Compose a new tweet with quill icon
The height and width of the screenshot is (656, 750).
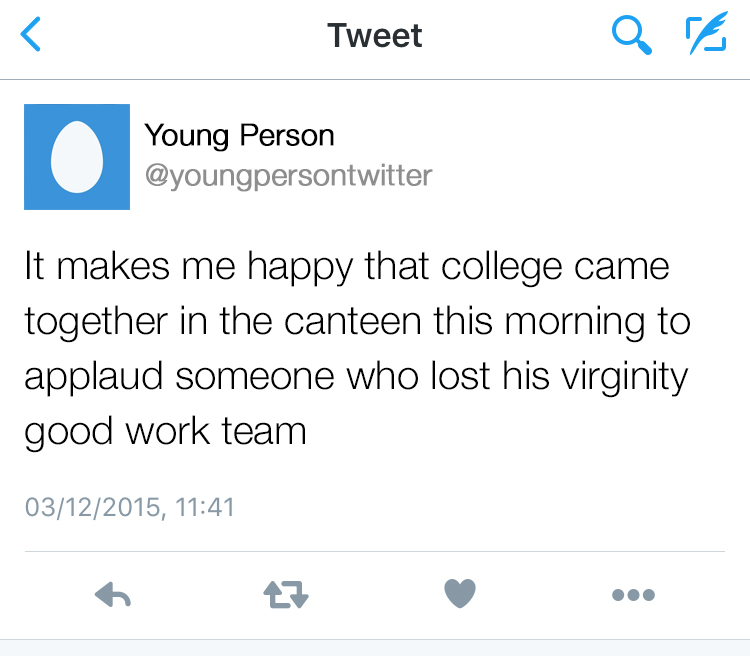pos(706,36)
